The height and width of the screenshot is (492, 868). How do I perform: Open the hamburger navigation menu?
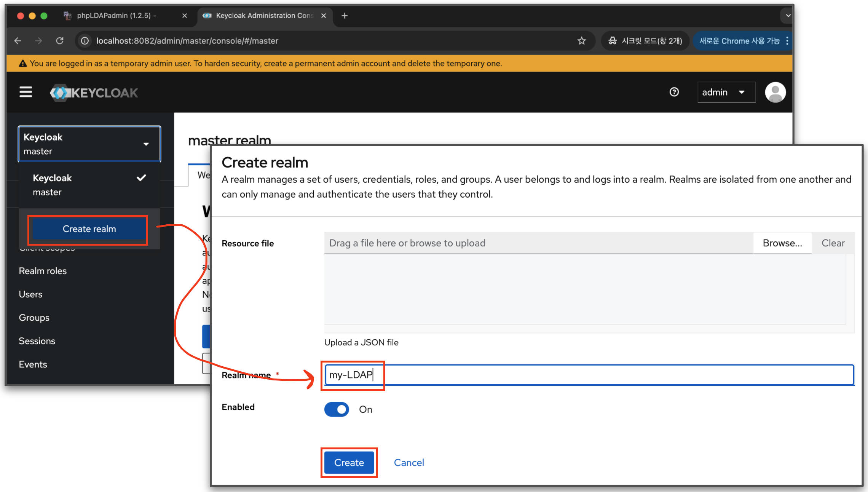pyautogui.click(x=26, y=92)
